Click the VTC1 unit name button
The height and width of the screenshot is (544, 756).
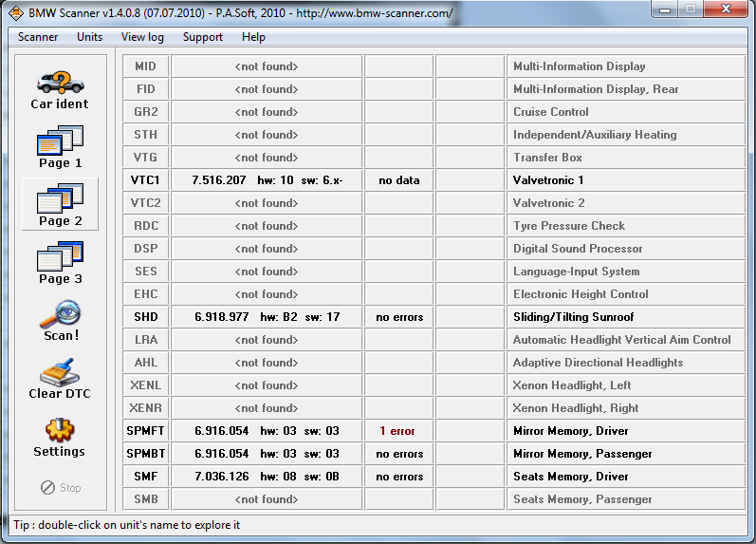[x=146, y=180]
